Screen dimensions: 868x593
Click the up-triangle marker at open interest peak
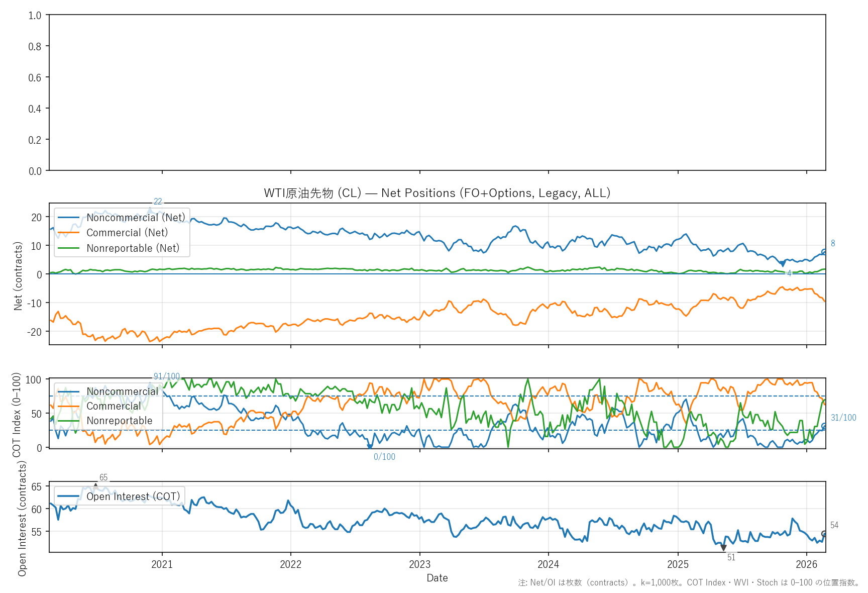coord(96,486)
